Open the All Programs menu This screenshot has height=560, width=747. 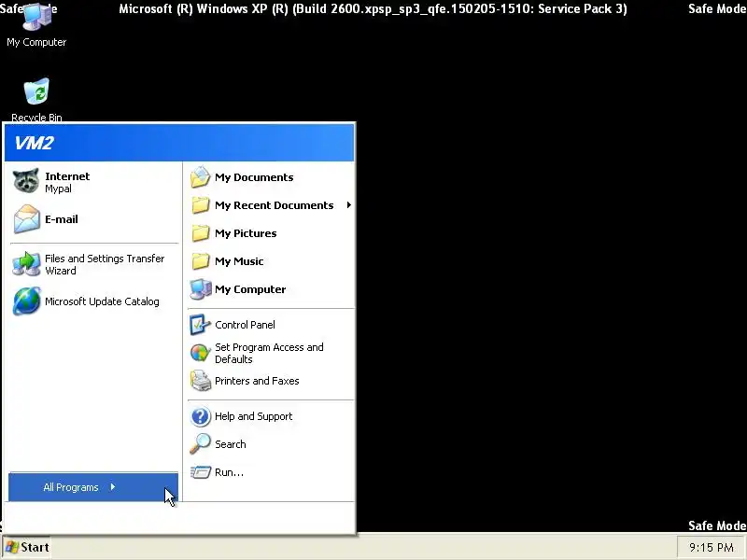(x=93, y=486)
